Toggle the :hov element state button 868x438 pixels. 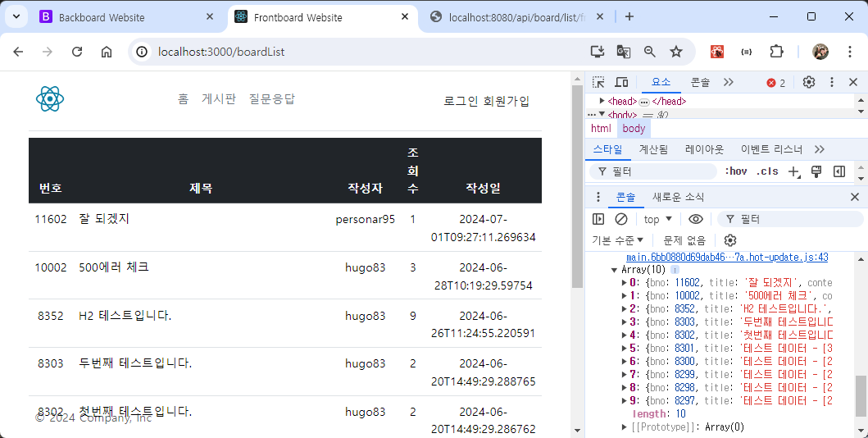coord(736,171)
